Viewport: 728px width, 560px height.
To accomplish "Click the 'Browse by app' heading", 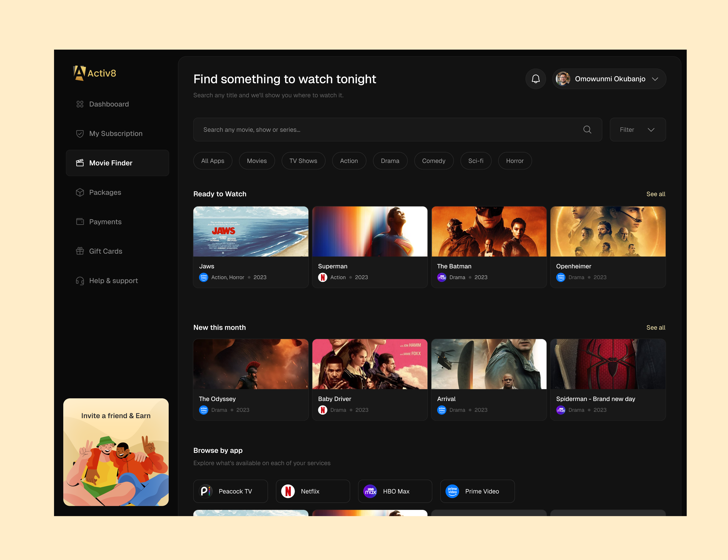I will point(218,451).
